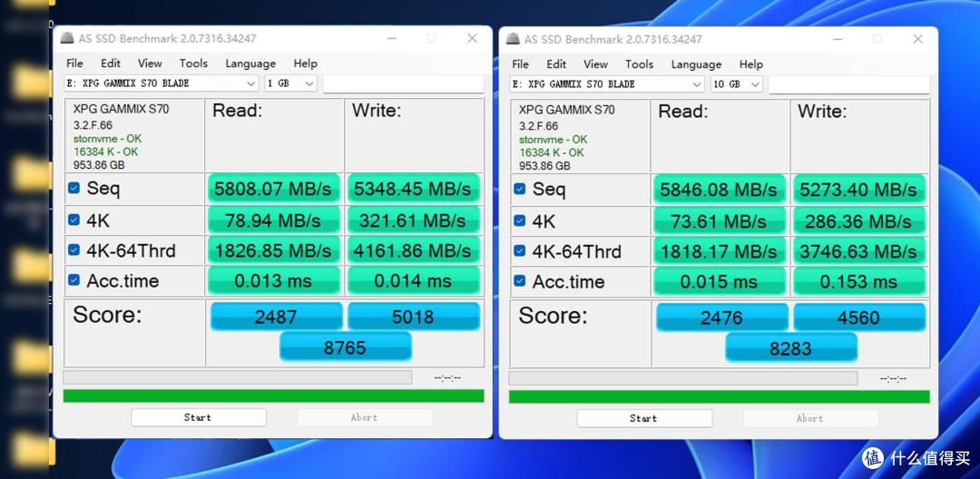980x479 pixels.
Task: Open File menu in the left window
Action: (x=74, y=64)
